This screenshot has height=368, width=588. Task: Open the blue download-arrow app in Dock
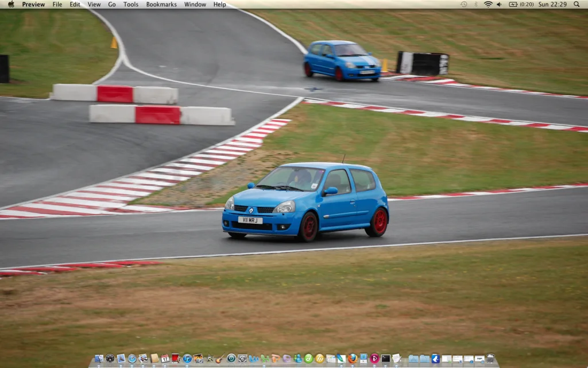click(363, 359)
